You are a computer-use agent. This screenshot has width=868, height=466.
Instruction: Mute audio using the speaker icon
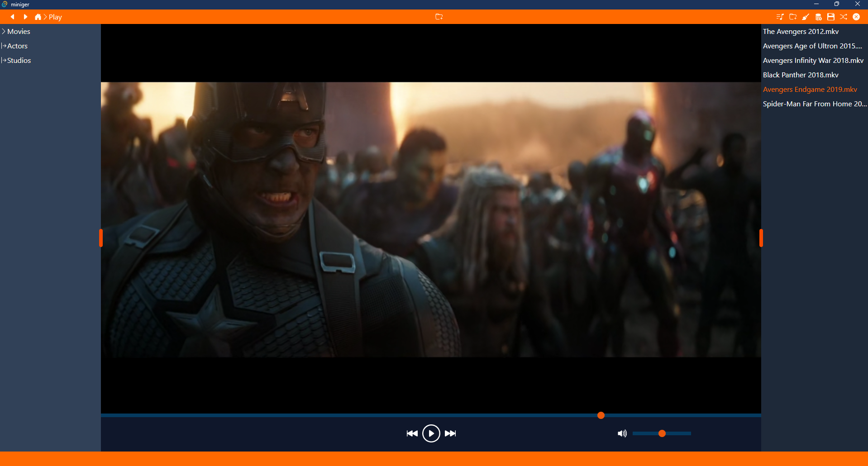(622, 433)
